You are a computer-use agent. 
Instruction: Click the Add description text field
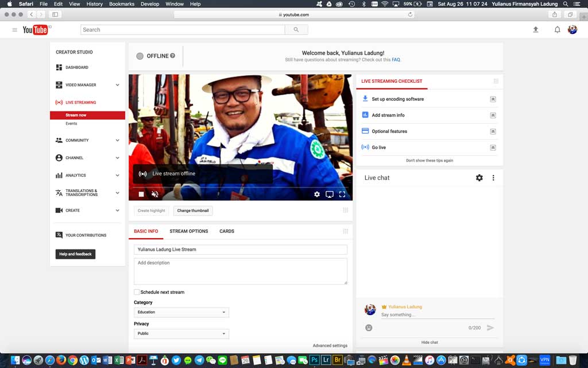(x=241, y=271)
